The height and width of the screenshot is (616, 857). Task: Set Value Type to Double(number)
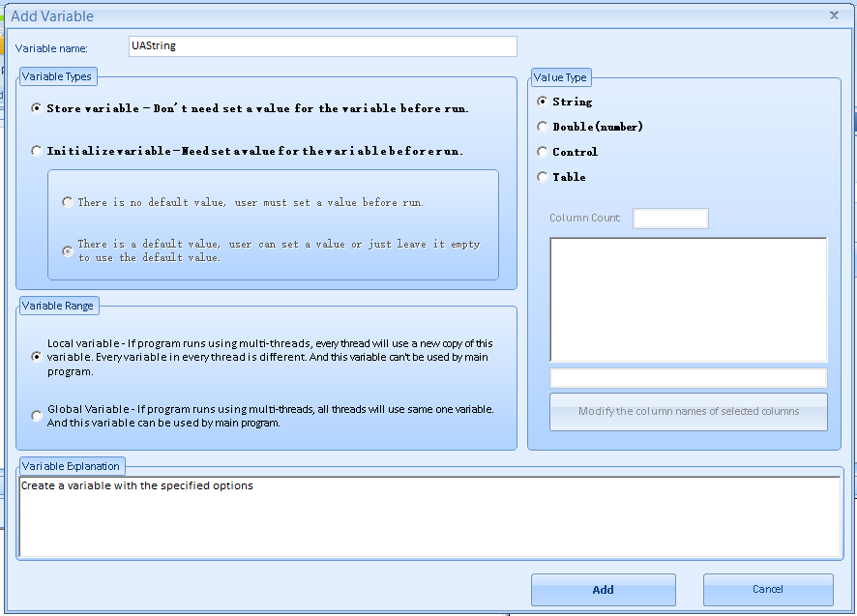click(543, 127)
